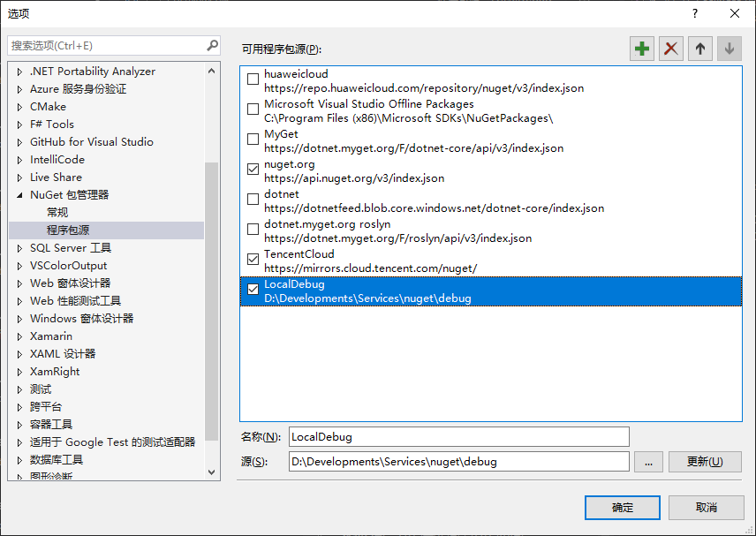The image size is (756, 536).
Task: Click the red X remove-source icon
Action: [x=670, y=49]
